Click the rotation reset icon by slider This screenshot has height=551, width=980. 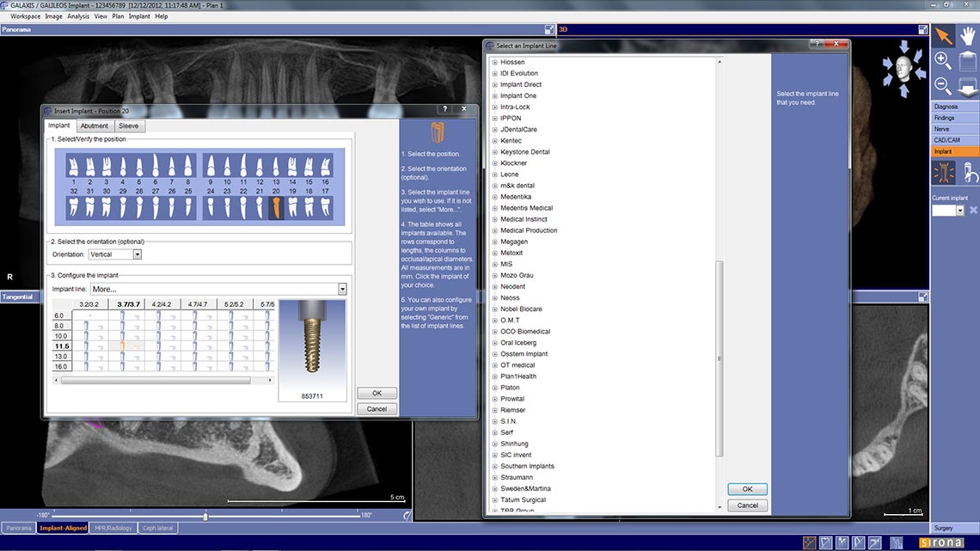(407, 516)
